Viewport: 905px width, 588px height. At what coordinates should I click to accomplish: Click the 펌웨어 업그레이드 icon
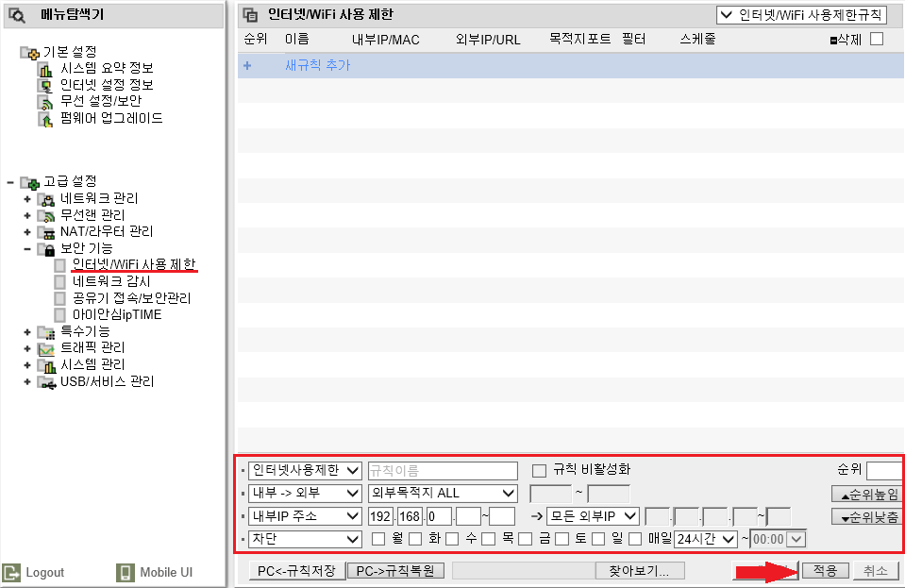(45, 120)
